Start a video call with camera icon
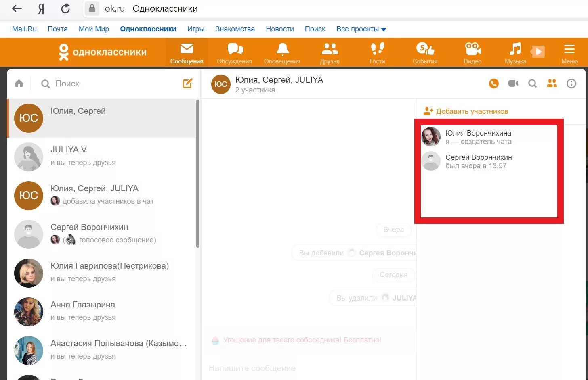 pyautogui.click(x=513, y=84)
